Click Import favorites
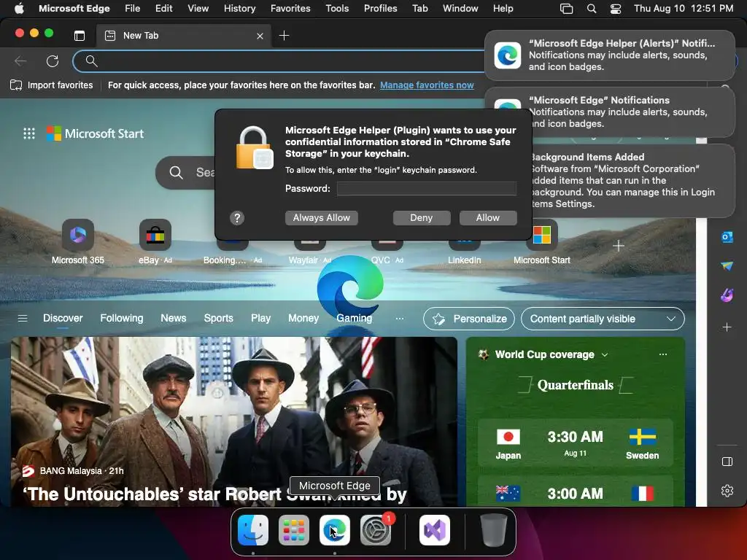The height and width of the screenshot is (560, 747). coord(52,85)
